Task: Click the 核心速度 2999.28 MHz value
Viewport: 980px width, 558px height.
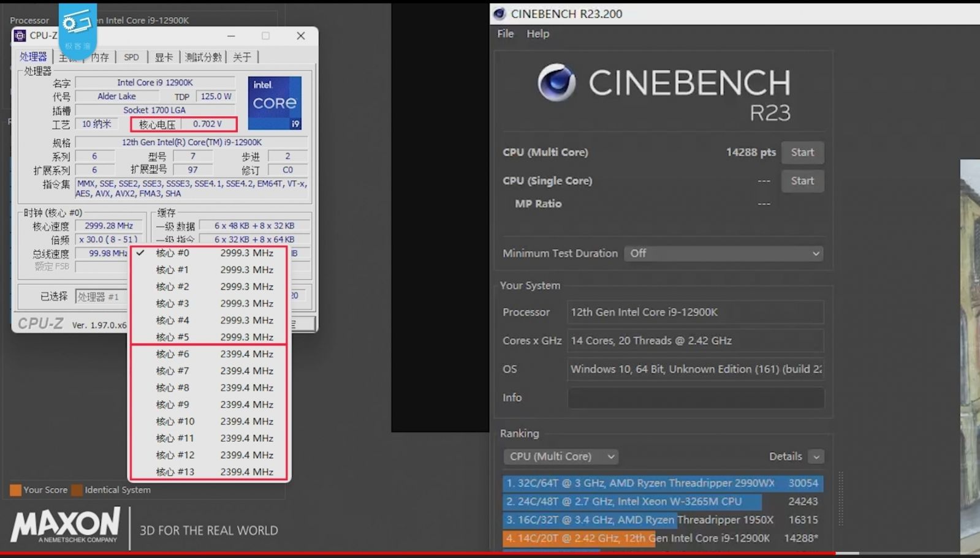Action: [108, 225]
